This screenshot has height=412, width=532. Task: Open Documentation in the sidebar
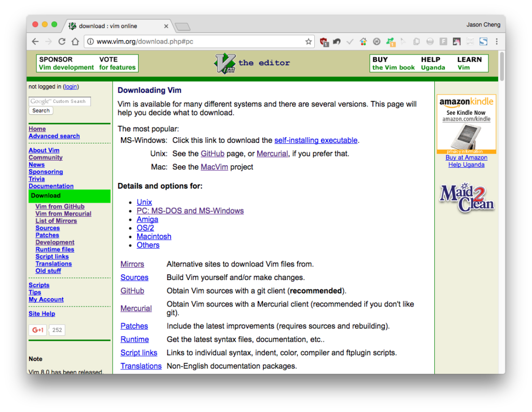tap(51, 186)
